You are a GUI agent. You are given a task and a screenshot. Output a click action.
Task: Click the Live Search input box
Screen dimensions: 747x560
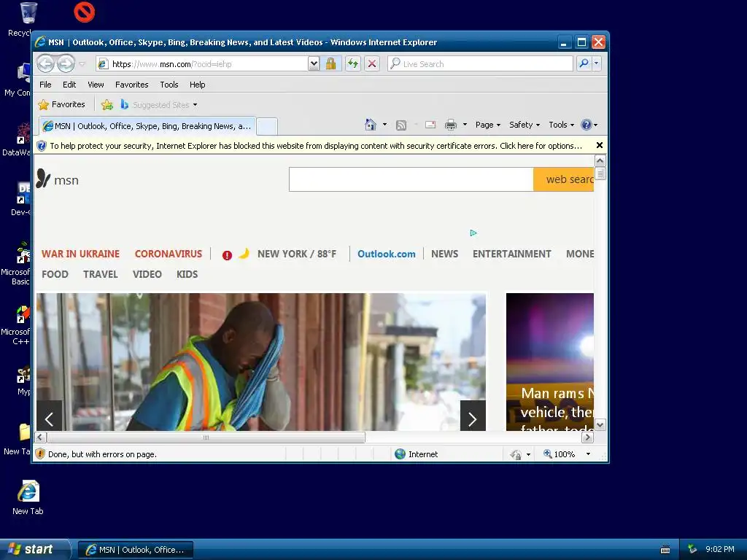tap(480, 64)
